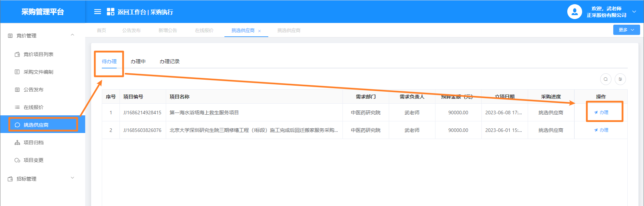The height and width of the screenshot is (206, 644).
Task: Open the 更多 dropdown button
Action: [626, 30]
